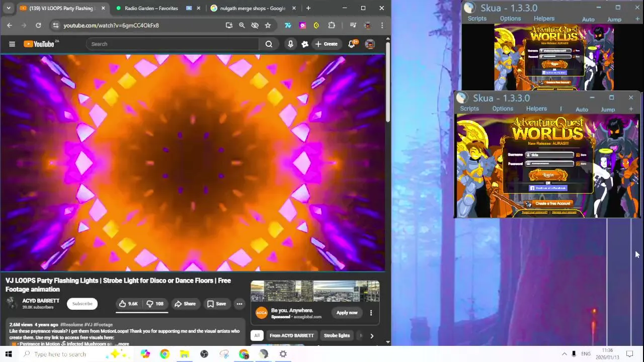The width and height of the screenshot is (644, 362).
Task: Subscribe to ACYD BARRETT channel
Action: [x=82, y=304]
